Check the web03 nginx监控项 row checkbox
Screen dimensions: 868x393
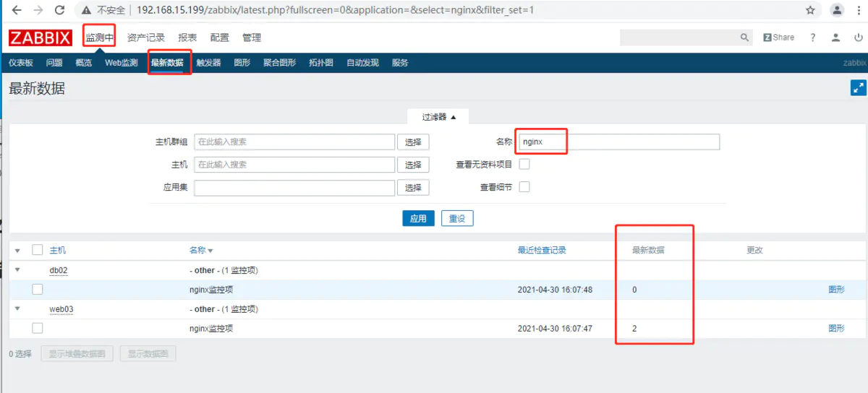coord(38,328)
